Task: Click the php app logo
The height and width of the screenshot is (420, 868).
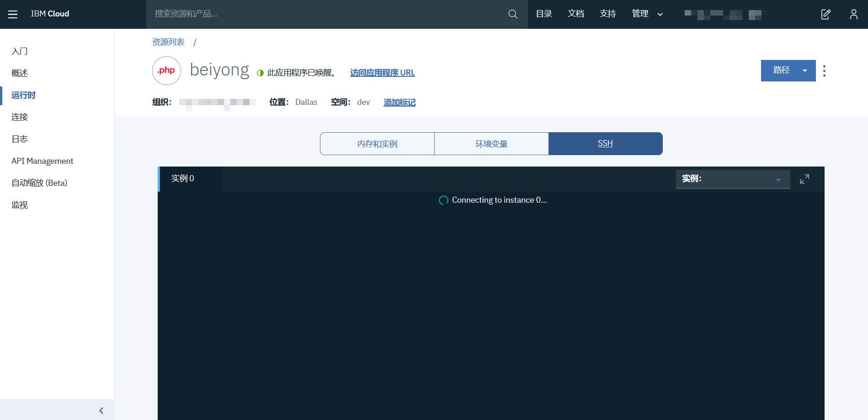Action: tap(166, 70)
